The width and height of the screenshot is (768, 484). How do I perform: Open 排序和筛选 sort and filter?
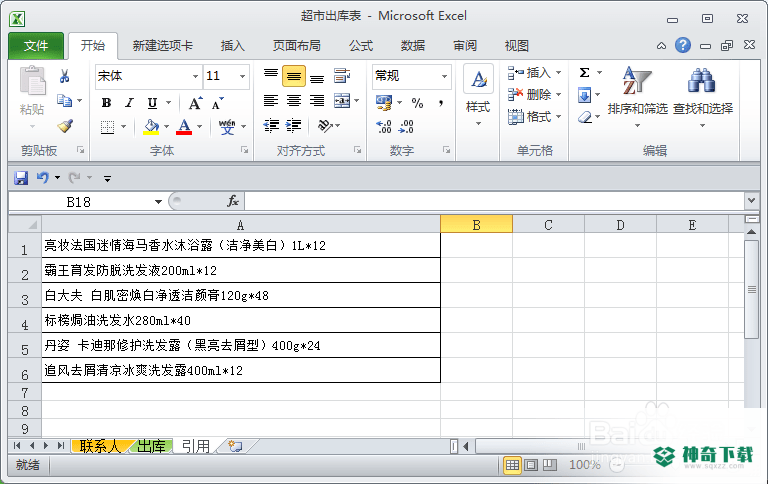[x=637, y=97]
